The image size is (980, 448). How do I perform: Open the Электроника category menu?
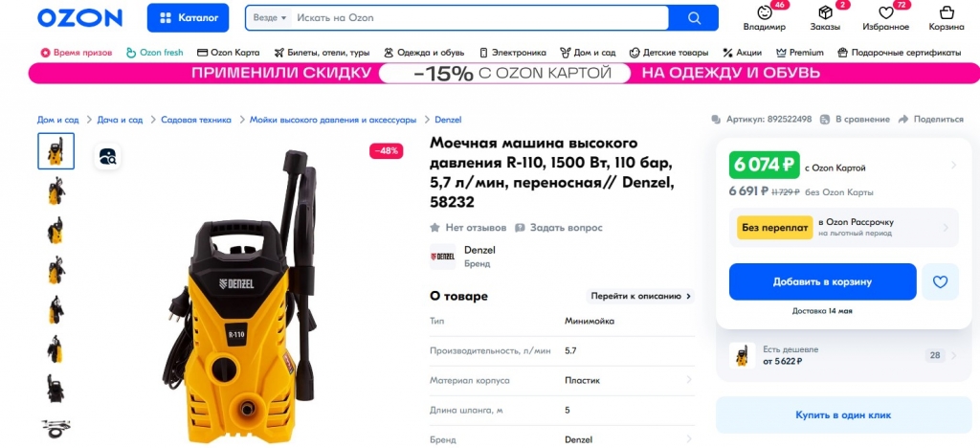(512, 53)
